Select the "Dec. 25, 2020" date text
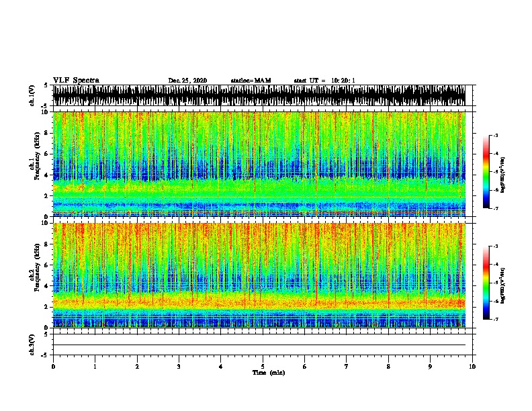 [x=187, y=81]
